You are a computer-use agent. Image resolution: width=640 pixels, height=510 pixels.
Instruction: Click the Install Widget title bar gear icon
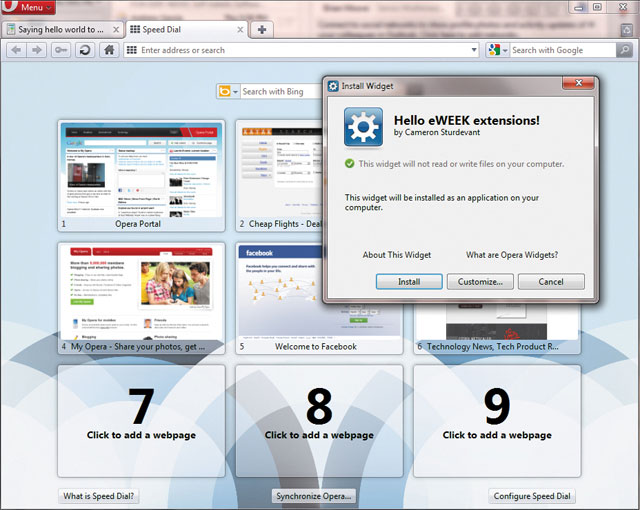click(x=333, y=86)
